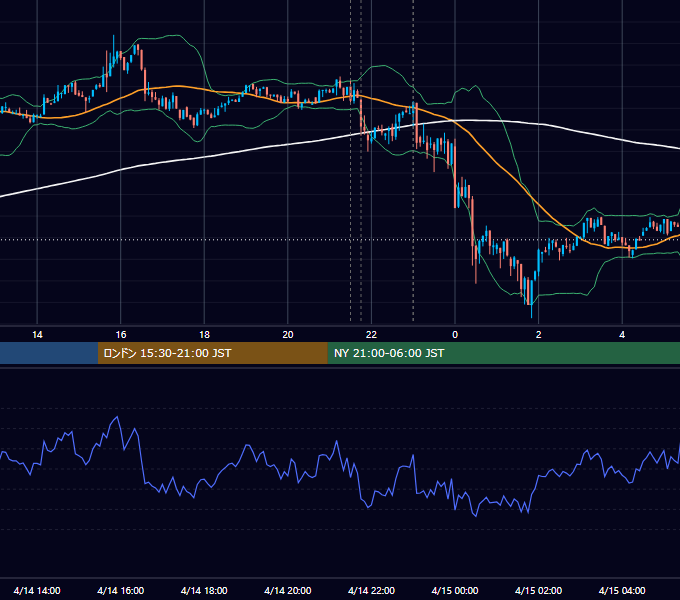This screenshot has width=680, height=600.
Task: Click the '20' hour label on the price chart axis
Action: (288, 335)
